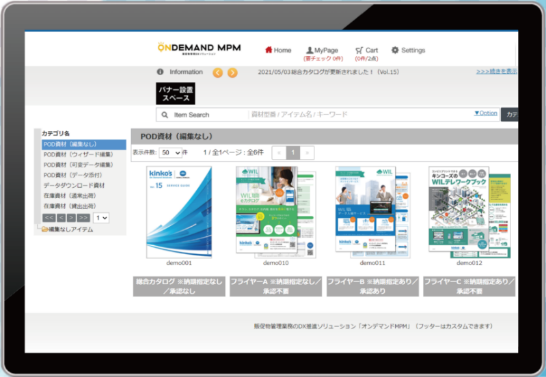The height and width of the screenshot is (377, 546).
Task: Click the Information info icon
Action: (160, 72)
